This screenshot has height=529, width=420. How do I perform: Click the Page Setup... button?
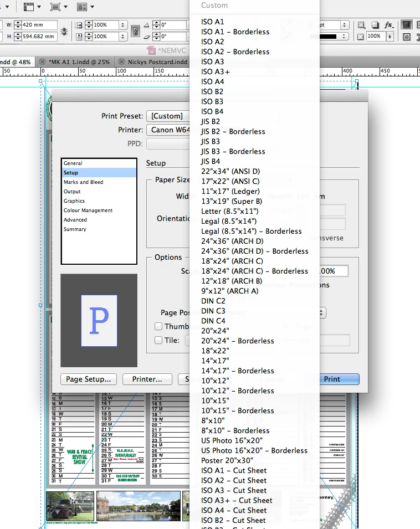[x=89, y=379]
